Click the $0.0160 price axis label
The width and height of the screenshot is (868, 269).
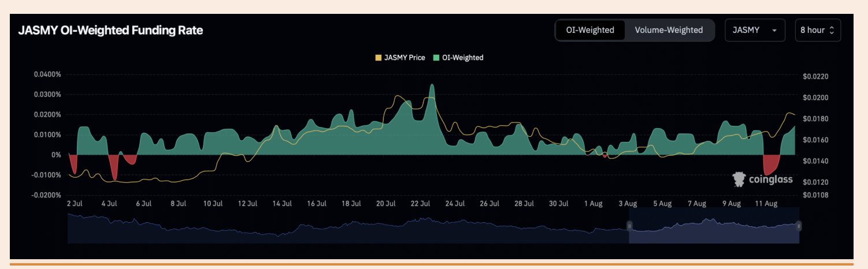tap(815, 140)
